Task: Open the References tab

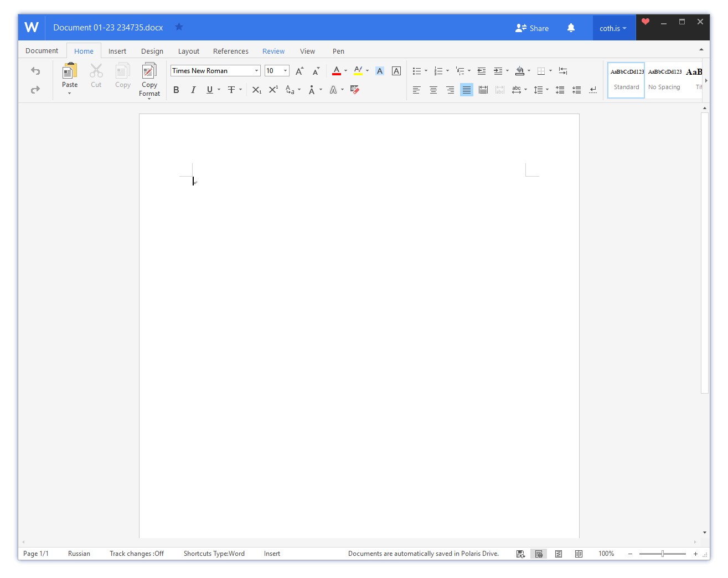Action: tap(230, 51)
